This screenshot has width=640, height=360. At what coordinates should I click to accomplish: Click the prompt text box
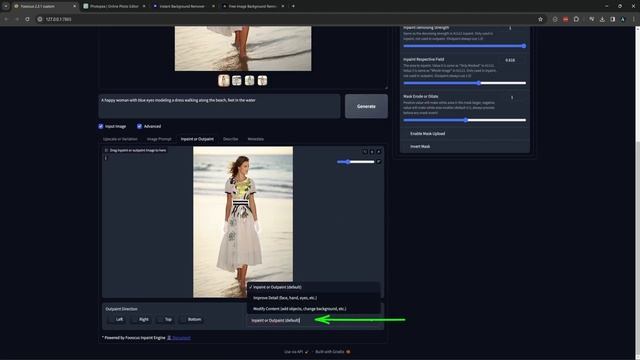[219, 106]
